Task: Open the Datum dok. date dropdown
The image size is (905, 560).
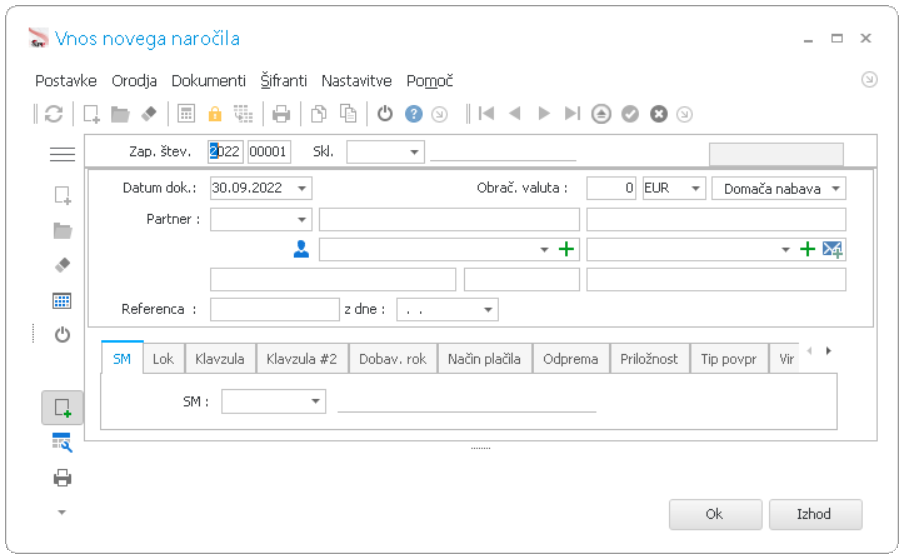Action: 302,188
